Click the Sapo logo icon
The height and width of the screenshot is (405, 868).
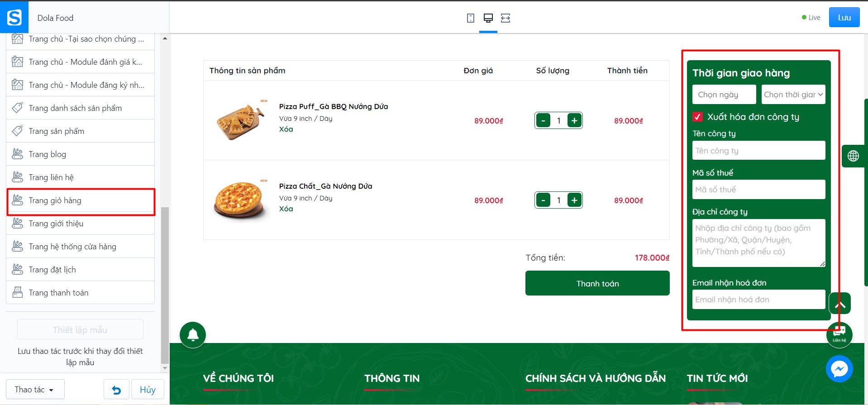14,18
